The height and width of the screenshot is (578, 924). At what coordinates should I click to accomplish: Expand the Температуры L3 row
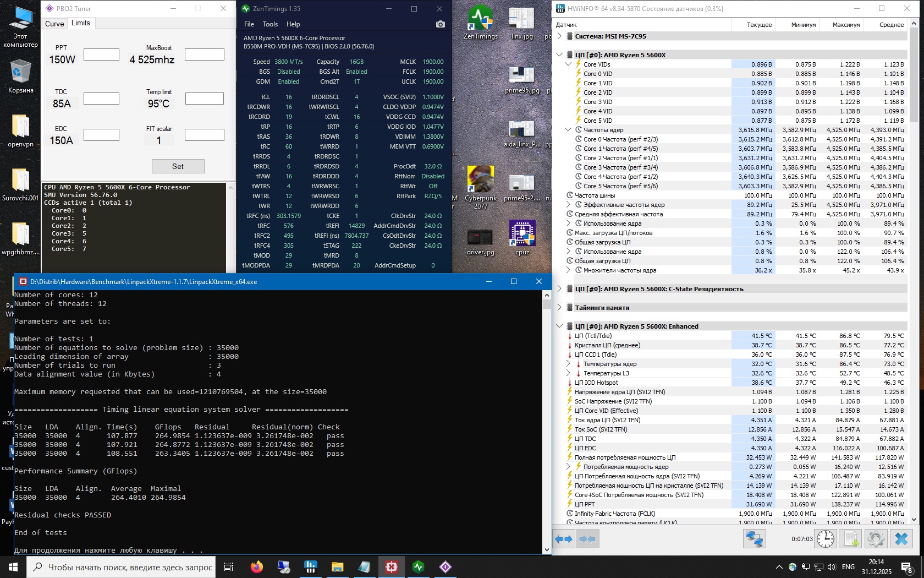pyautogui.click(x=568, y=373)
